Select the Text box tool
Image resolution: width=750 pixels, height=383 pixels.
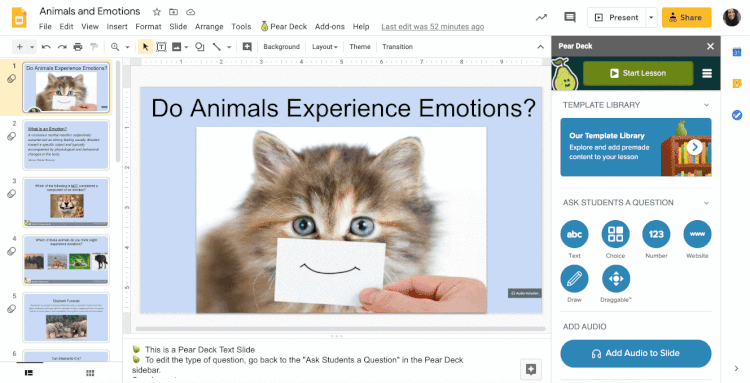[161, 47]
